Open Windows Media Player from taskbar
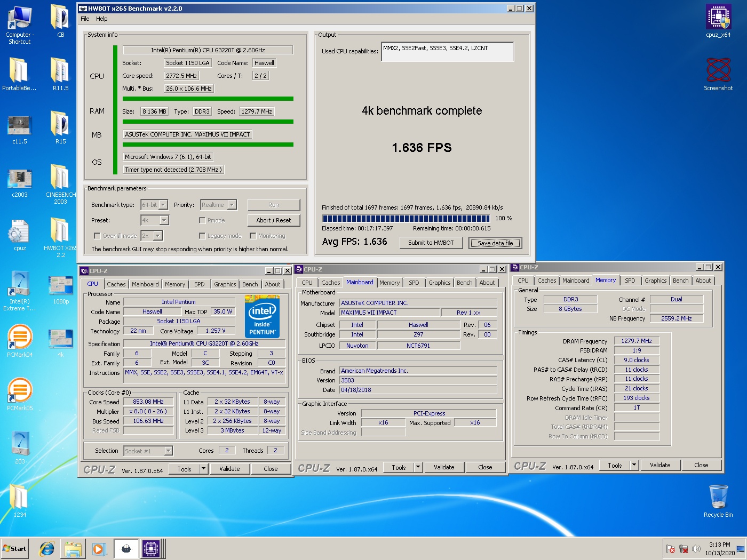 99,548
